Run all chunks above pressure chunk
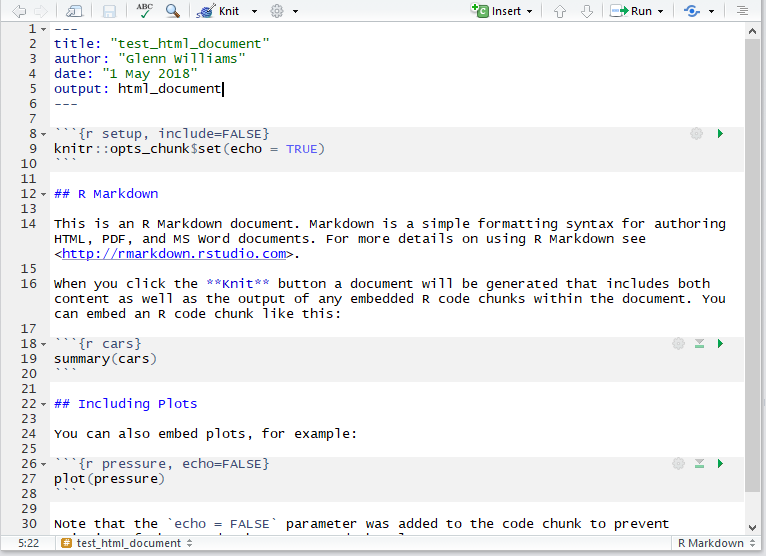The width and height of the screenshot is (766, 556). click(x=700, y=463)
